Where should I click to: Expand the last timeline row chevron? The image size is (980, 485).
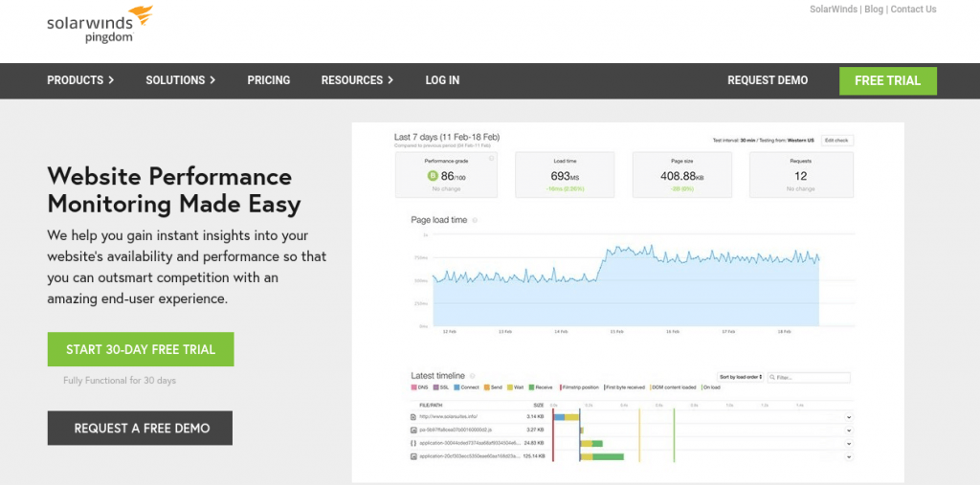click(x=849, y=457)
